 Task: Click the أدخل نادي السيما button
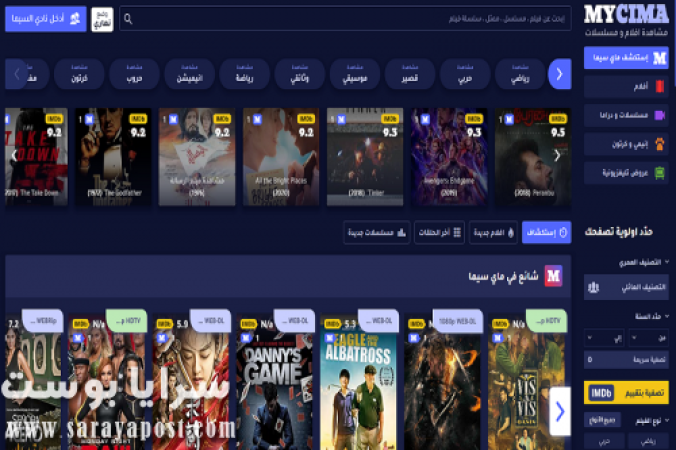(x=46, y=19)
